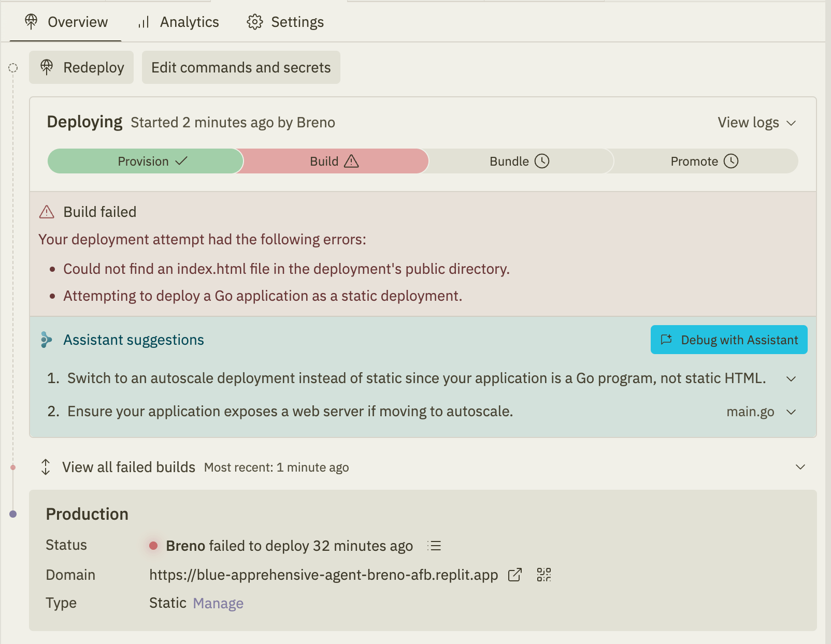Viewport: 831px width, 644px height.
Task: Select the Bundle stage step
Action: [x=519, y=161]
